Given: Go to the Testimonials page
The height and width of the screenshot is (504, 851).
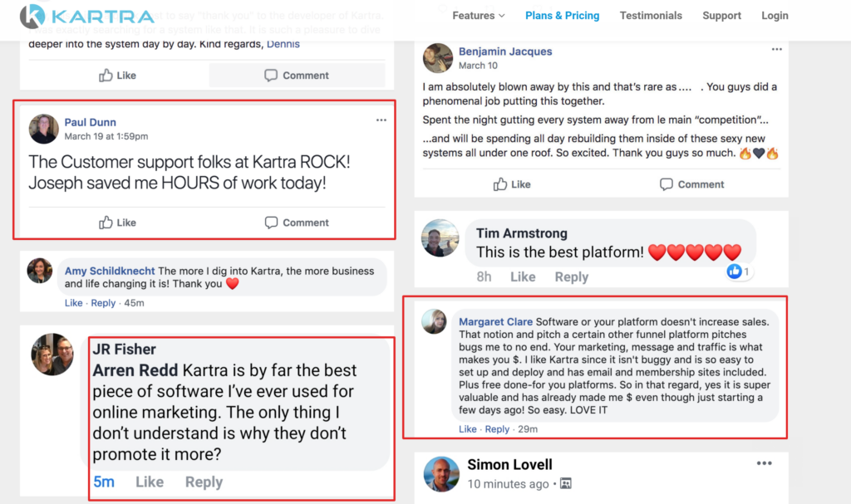Looking at the screenshot, I should [651, 16].
